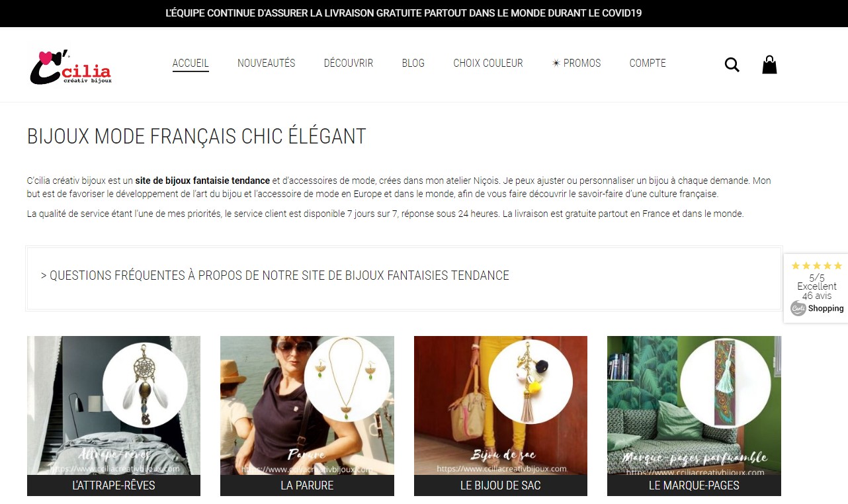848x504 pixels.
Task: Click the Le bijou de sac thumbnail
Action: point(501,405)
